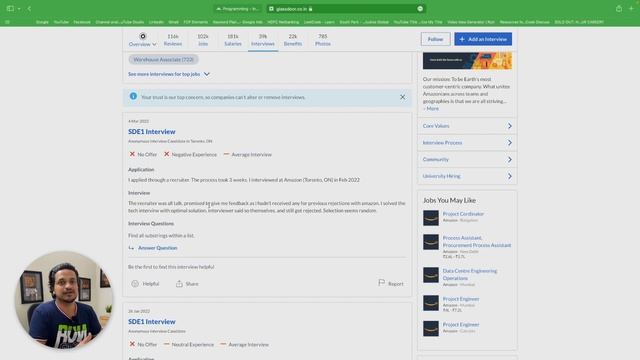Share the first interview review
Image resolution: width=640 pixels, height=360 pixels.
pyautogui.click(x=187, y=284)
